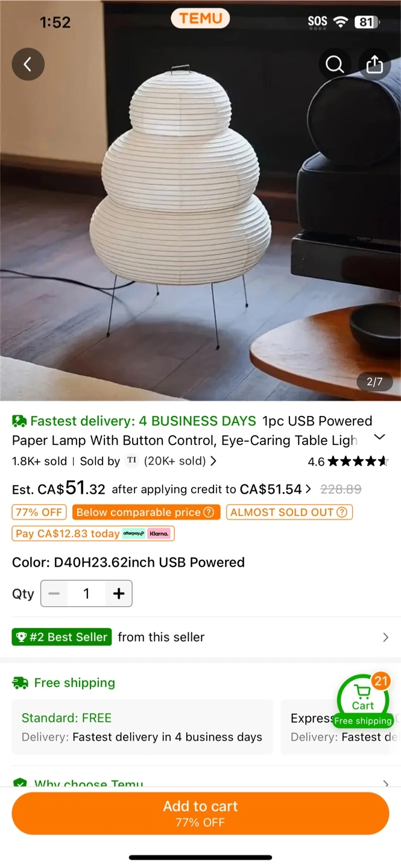Tap the back arrow icon
The height and width of the screenshot is (868, 401).
click(28, 64)
